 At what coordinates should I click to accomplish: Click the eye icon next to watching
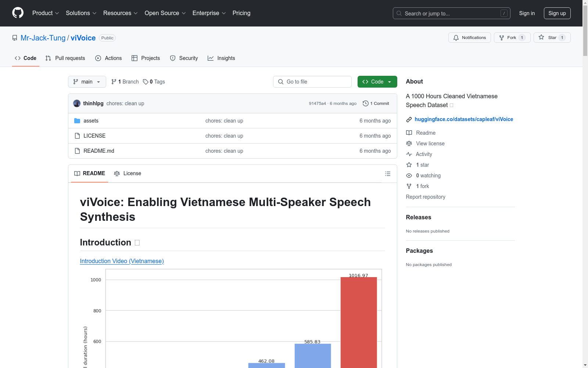pos(409,176)
